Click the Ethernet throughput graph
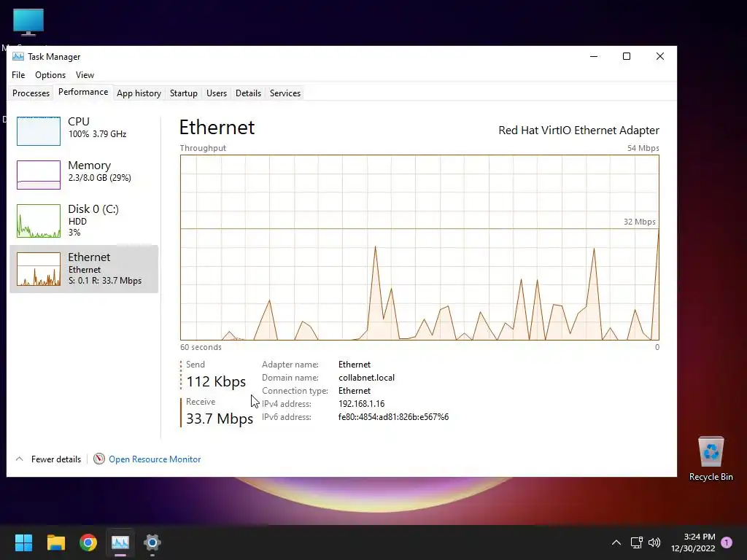The height and width of the screenshot is (560, 747). (x=419, y=248)
